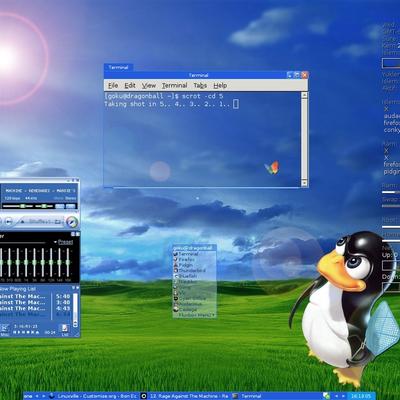Click the Terminal scrollbar down arrow

pos(304,183)
